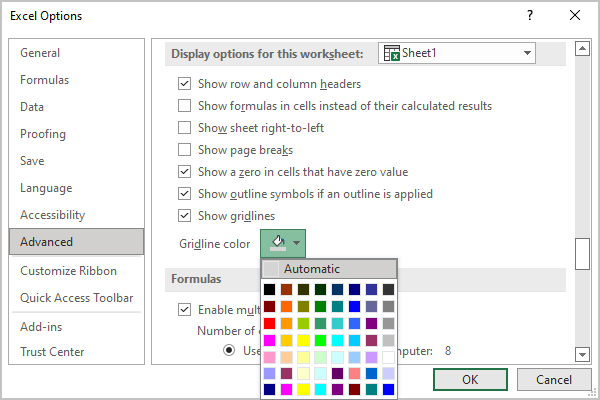The height and width of the screenshot is (400, 600).
Task: Pick the lavender light purple swatch
Action: pos(371,357)
